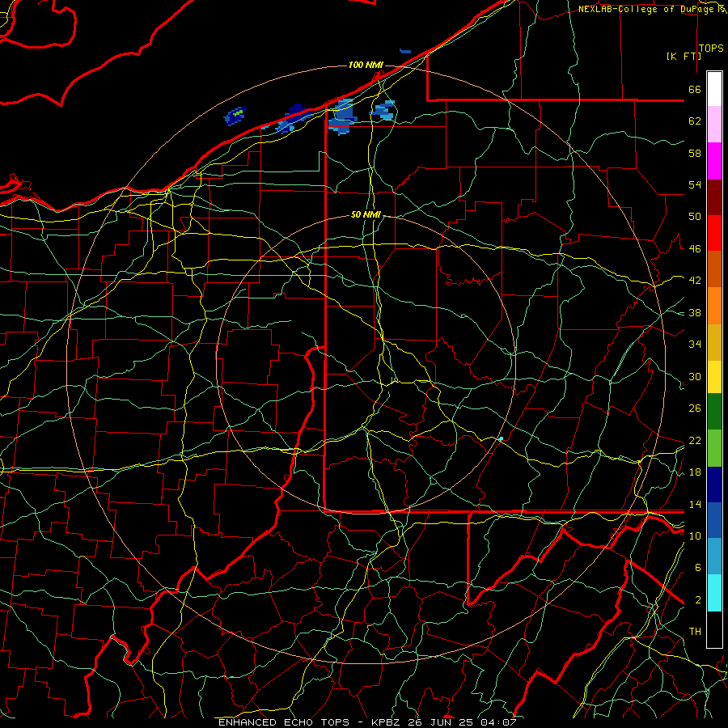The image size is (728, 728).
Task: Click the 22 legend value
Action: (695, 440)
